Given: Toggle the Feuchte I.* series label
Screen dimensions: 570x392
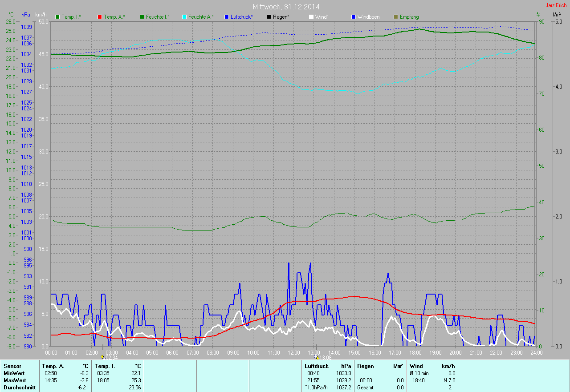Looking at the screenshot, I should click(x=158, y=17).
